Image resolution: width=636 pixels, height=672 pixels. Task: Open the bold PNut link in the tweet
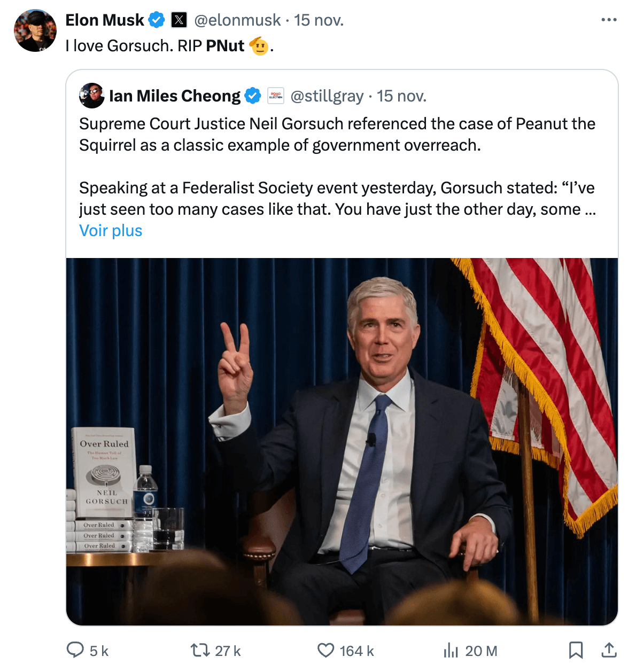[226, 46]
